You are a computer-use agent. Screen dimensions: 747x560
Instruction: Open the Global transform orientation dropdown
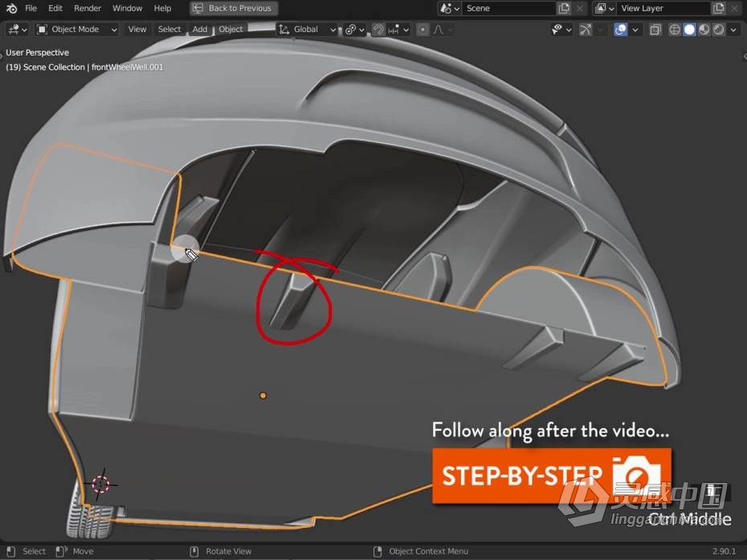(x=308, y=30)
